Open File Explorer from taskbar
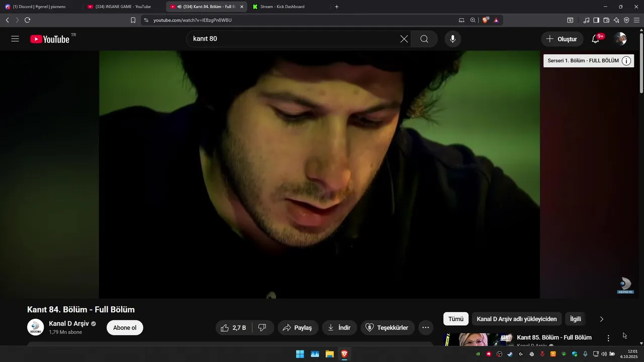Image resolution: width=644 pixels, height=362 pixels. pyautogui.click(x=330, y=354)
